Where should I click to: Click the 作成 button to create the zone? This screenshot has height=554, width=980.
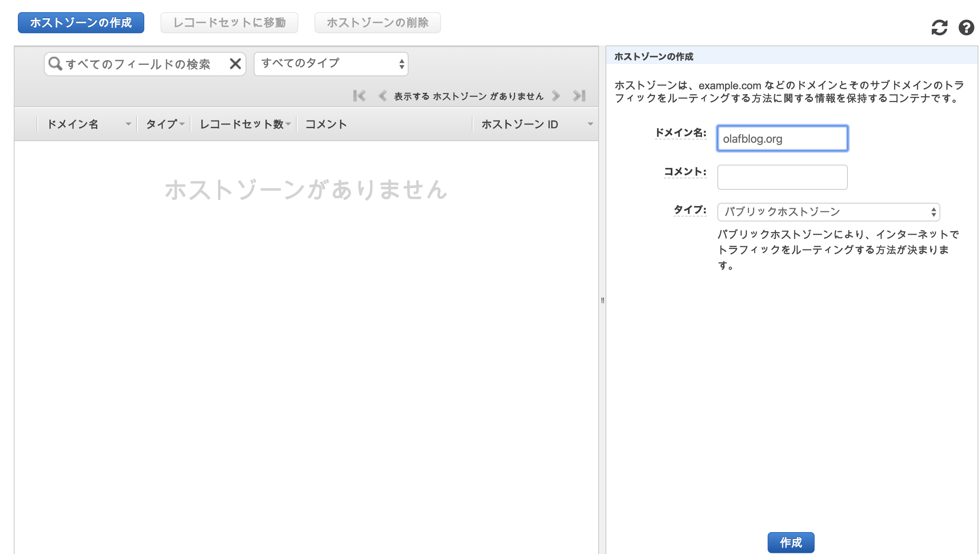click(x=791, y=542)
